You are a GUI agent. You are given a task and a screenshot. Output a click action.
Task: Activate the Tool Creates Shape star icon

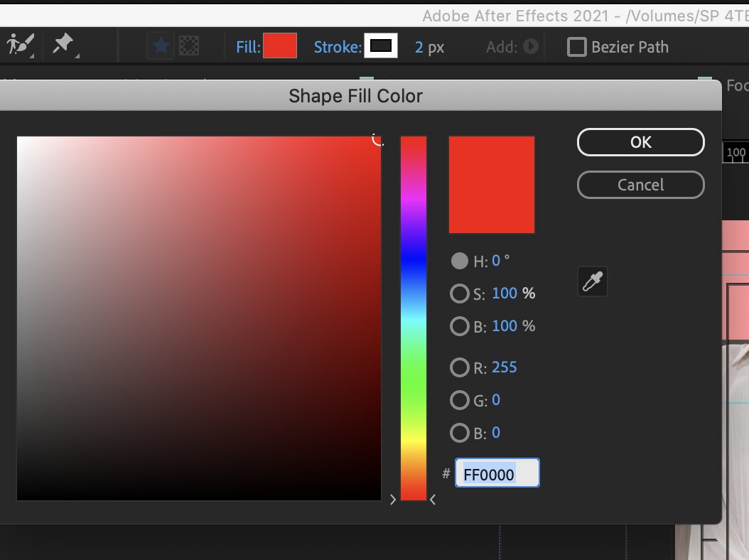[x=161, y=45]
